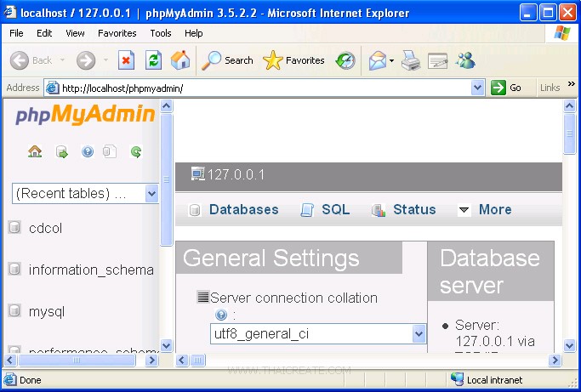
Task: Open the cdcol database link
Action: 45,228
